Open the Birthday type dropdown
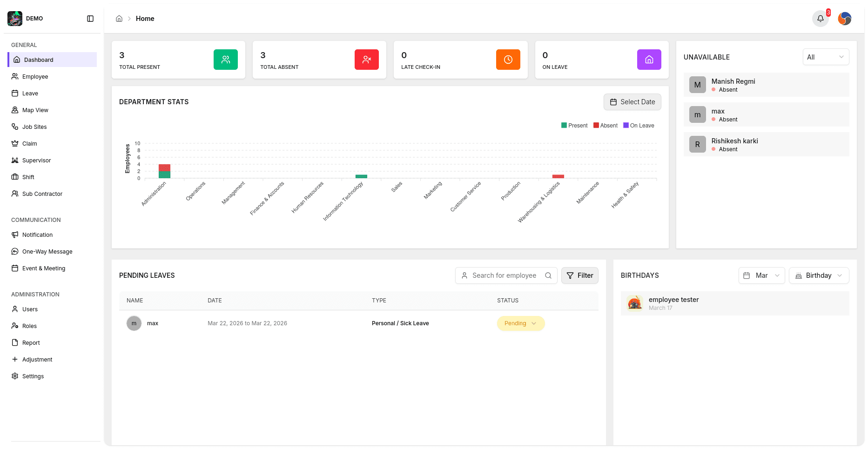Screen dimensions: 868x449 819,275
